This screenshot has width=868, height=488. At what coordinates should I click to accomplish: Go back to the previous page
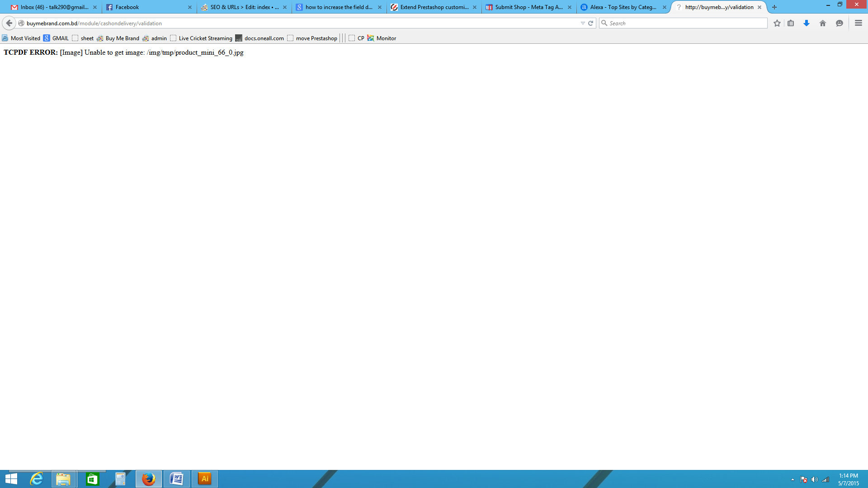9,23
